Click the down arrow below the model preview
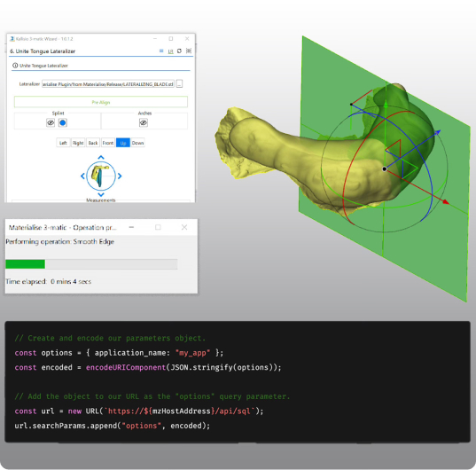Image resolution: width=476 pixels, height=470 pixels. [101, 194]
